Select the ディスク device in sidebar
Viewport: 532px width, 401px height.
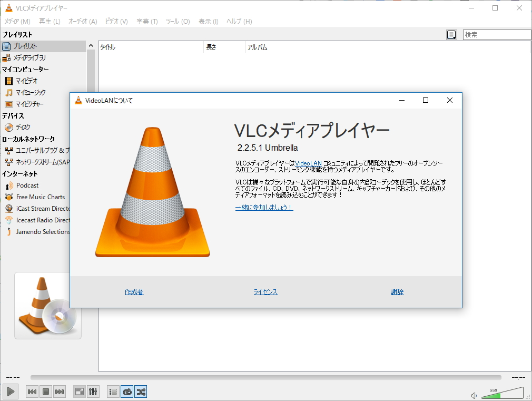(23, 127)
